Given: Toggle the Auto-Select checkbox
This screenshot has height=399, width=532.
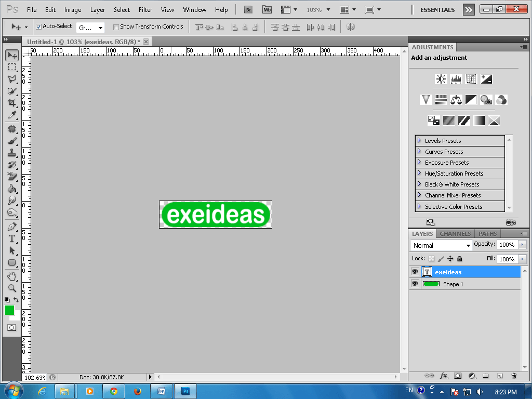Looking at the screenshot, I should coord(38,27).
